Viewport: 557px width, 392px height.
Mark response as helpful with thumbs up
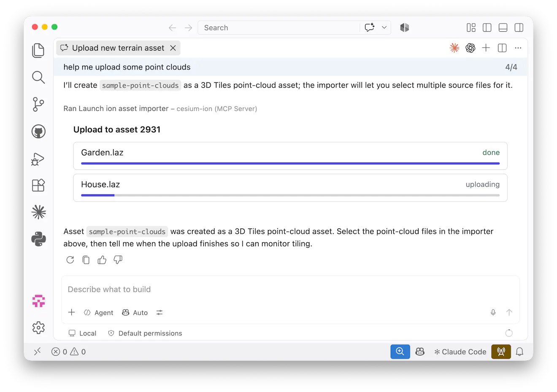click(x=102, y=260)
